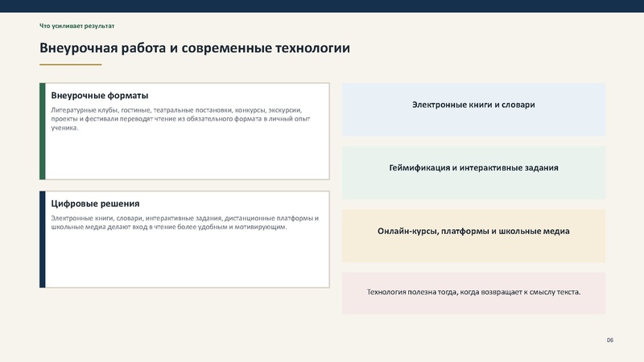Screen dimensions: 644x362
Task: Click the yellow card 'Онлайн-курсы, платформы и школьные медиа'
Action: pyautogui.click(x=473, y=236)
